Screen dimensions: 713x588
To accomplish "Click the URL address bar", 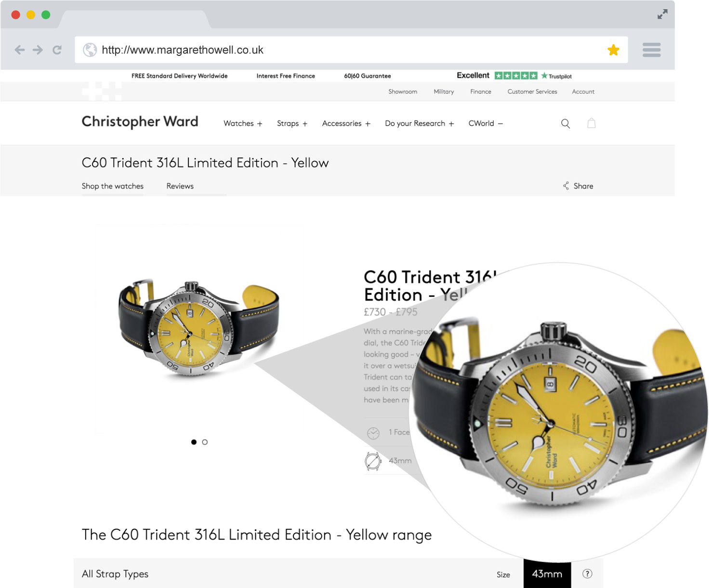I will (x=351, y=50).
